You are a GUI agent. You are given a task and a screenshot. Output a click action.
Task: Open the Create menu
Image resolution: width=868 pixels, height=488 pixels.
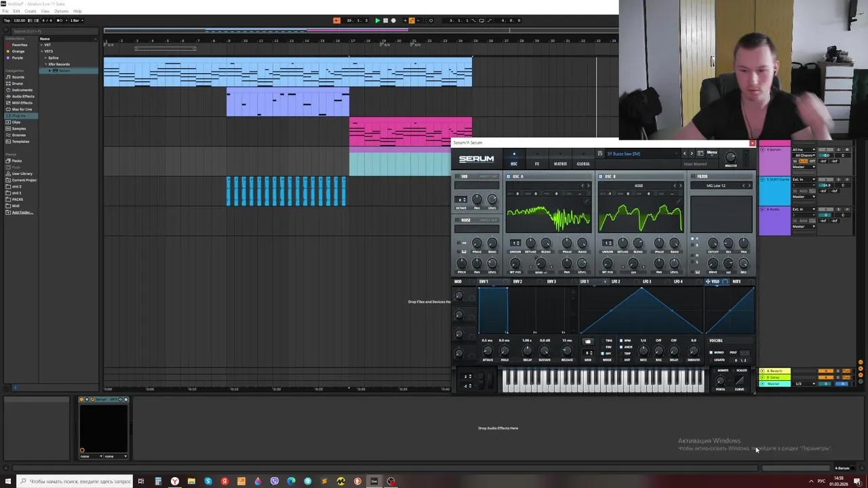click(x=31, y=11)
